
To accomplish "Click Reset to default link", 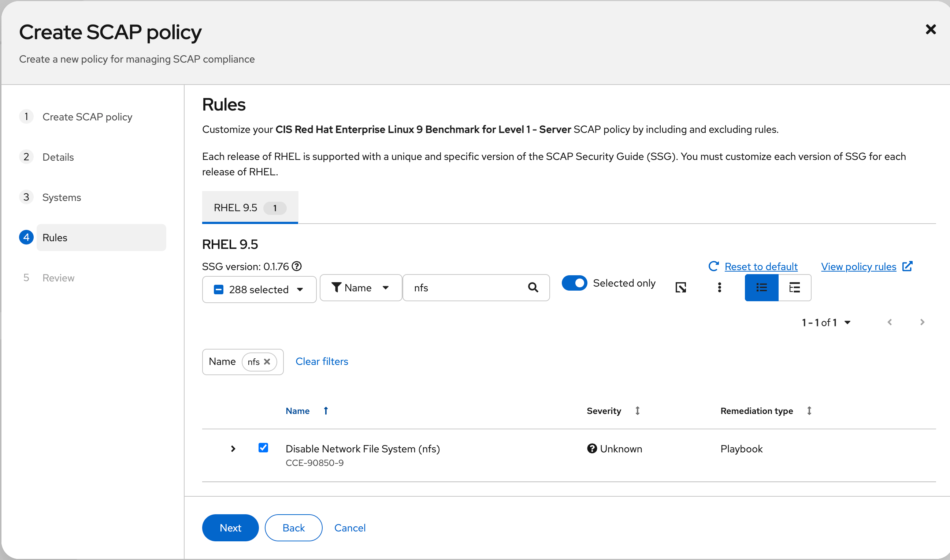I will [x=760, y=266].
